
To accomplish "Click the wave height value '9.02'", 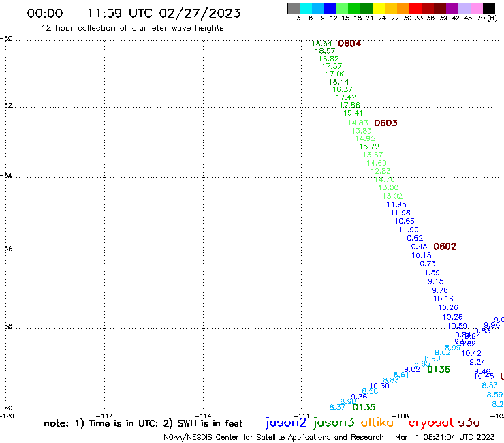I will point(412,369).
